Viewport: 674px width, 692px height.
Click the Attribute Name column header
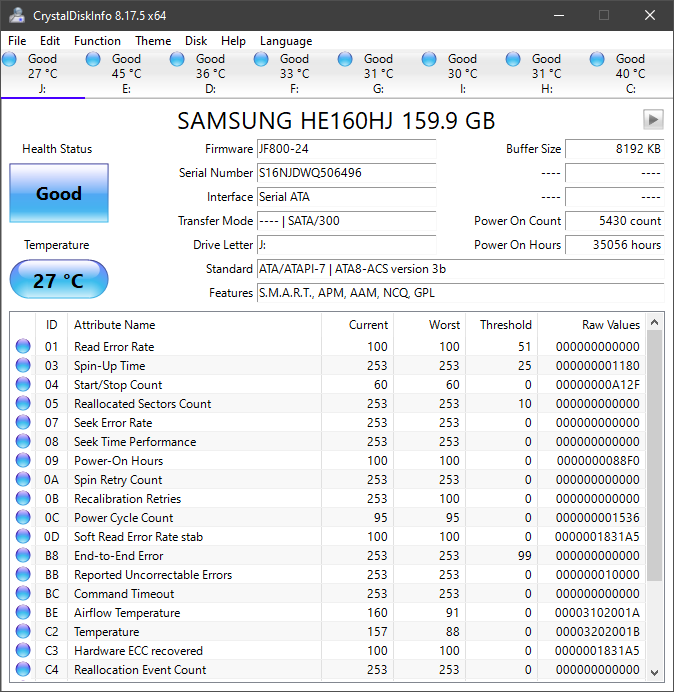(194, 325)
